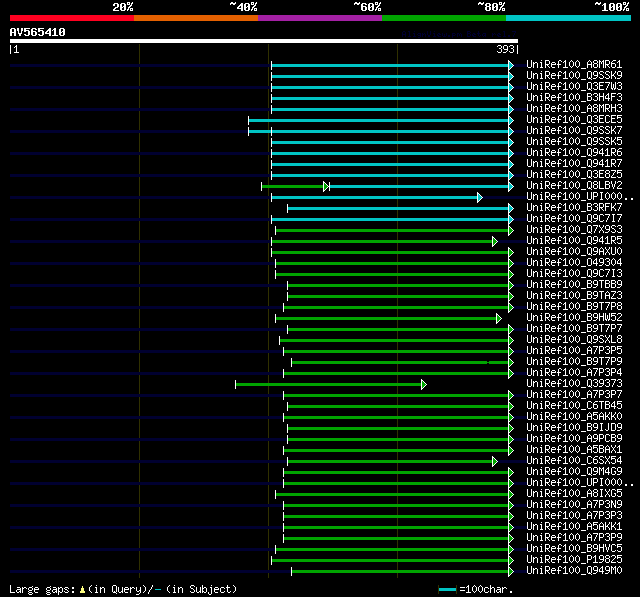The width and height of the screenshot is (640, 597).
Task: Select the UniRef100_A5AKK0 label
Action: 574,417
